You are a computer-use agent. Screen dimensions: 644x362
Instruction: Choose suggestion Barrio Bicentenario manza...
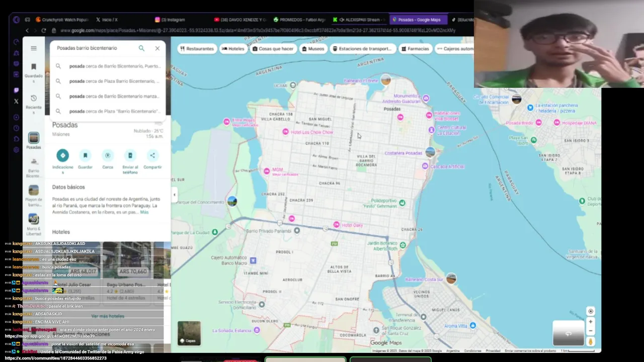tap(108, 96)
